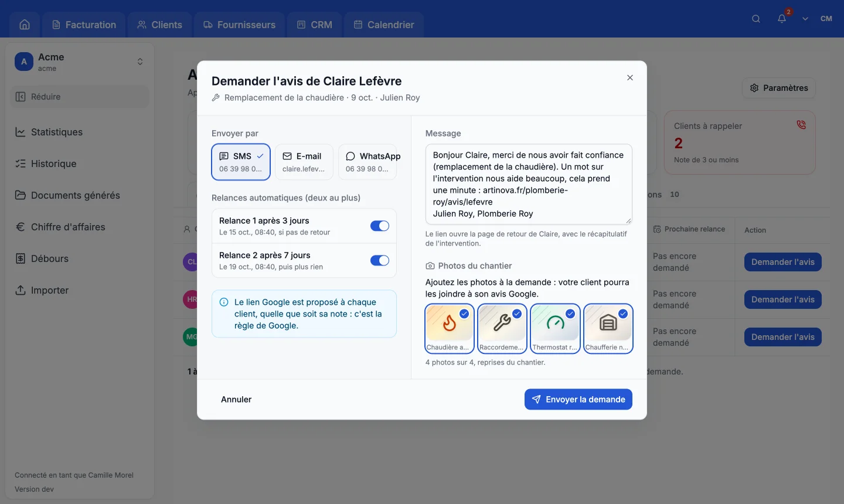
Task: Click Annuler to cancel the dialog
Action: [236, 399]
